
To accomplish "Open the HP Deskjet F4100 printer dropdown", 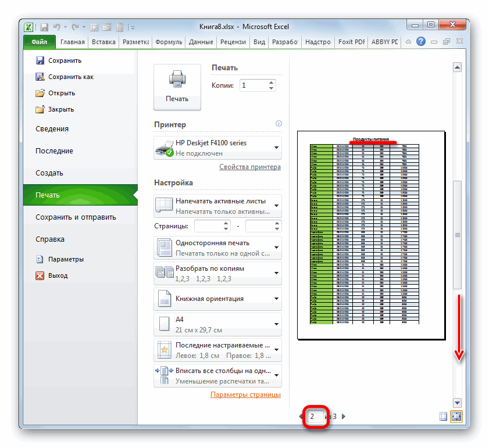I will (x=217, y=148).
